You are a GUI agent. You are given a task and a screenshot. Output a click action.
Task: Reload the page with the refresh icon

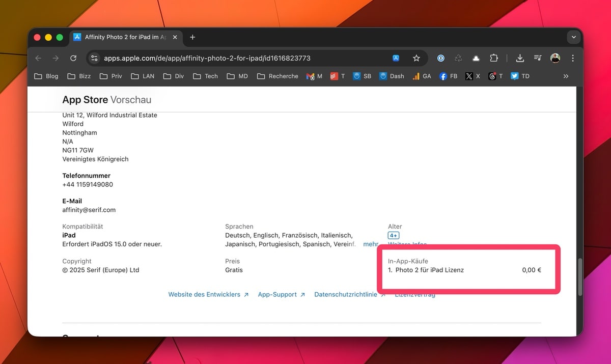73,58
